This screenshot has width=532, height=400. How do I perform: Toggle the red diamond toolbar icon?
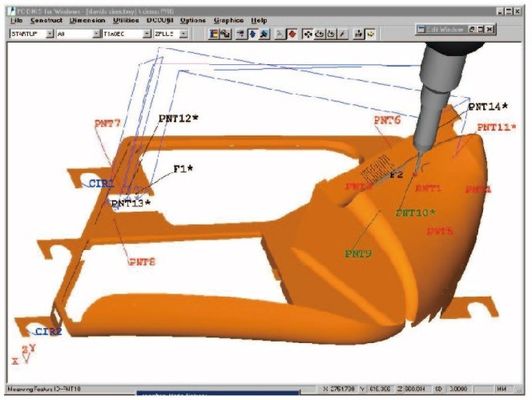292,34
